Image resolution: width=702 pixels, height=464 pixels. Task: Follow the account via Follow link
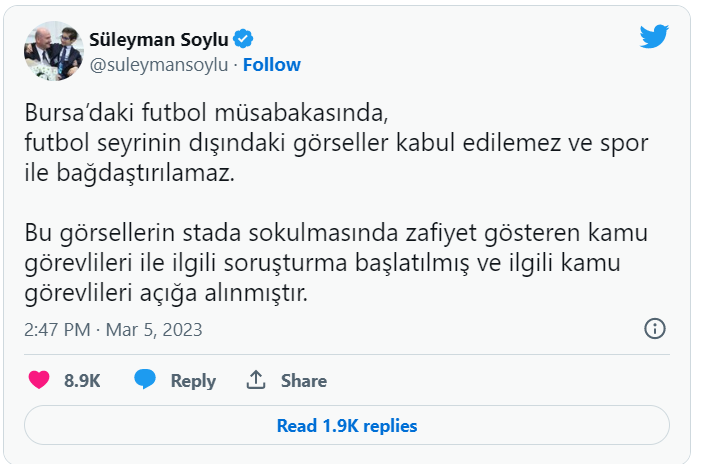(272, 65)
